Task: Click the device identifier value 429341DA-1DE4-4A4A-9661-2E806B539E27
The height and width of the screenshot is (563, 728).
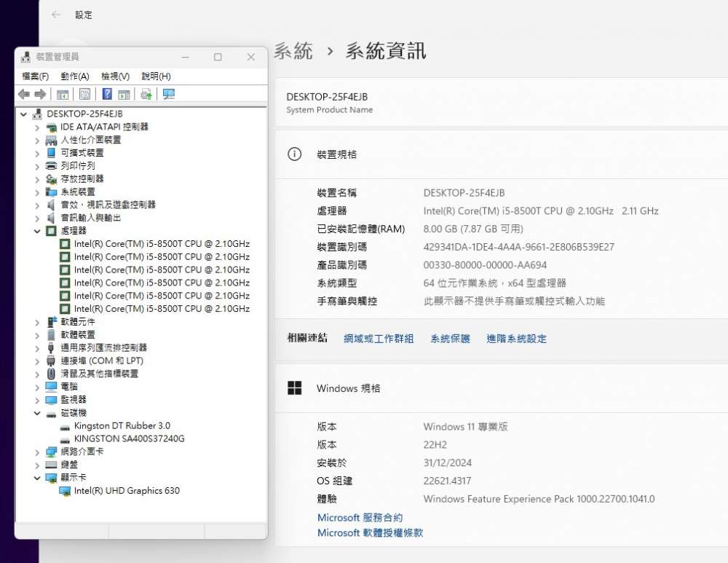Action: point(518,247)
